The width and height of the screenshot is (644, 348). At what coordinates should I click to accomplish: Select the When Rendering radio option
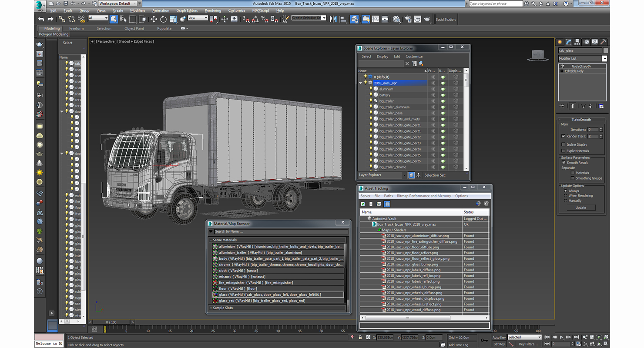565,196
